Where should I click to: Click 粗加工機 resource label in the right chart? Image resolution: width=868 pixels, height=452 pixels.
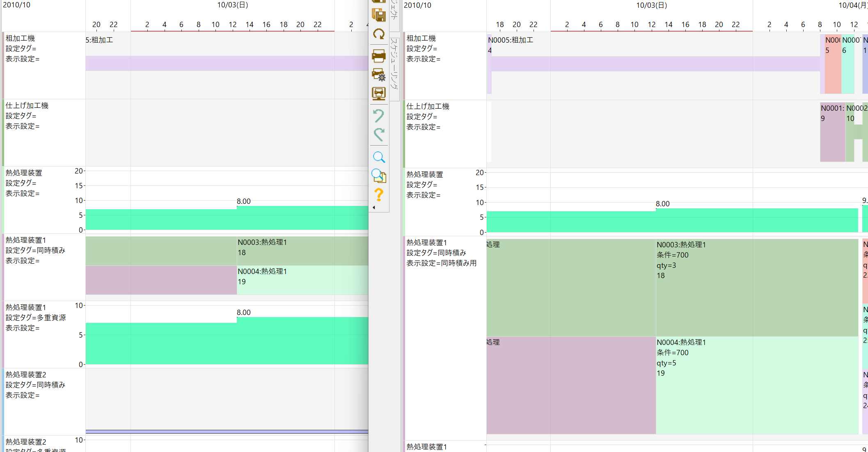click(421, 38)
